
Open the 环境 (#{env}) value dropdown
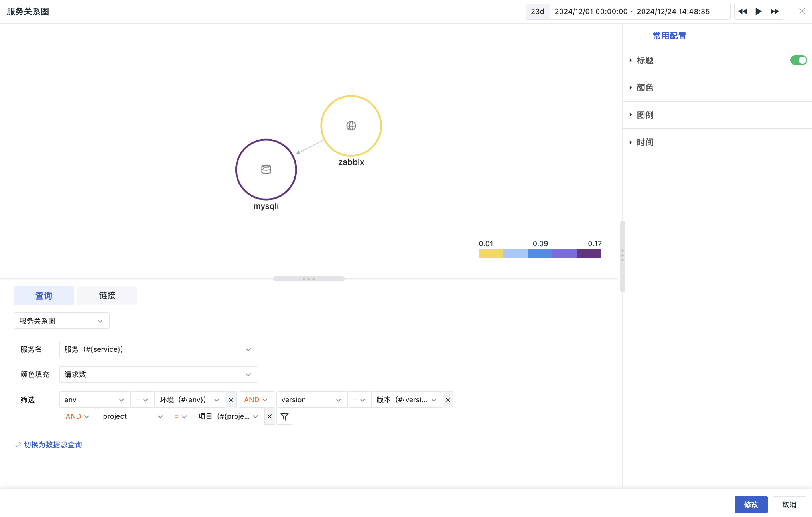[190, 400]
